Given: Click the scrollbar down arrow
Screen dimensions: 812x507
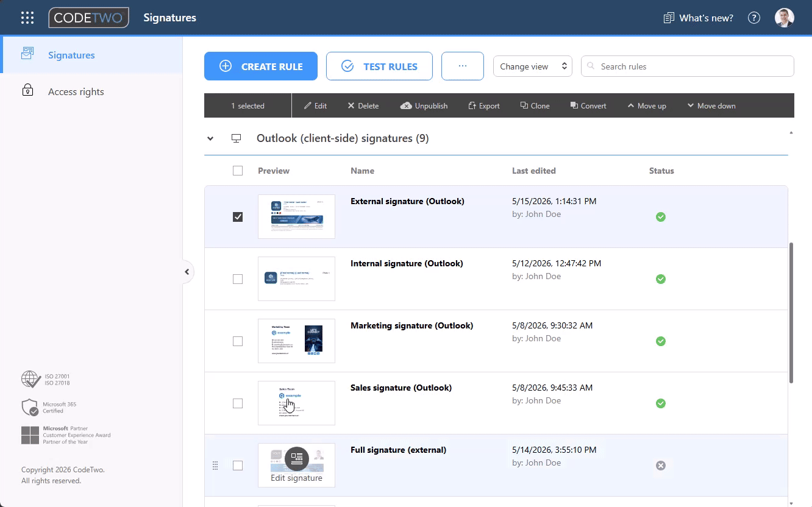Looking at the screenshot, I should coord(791,503).
